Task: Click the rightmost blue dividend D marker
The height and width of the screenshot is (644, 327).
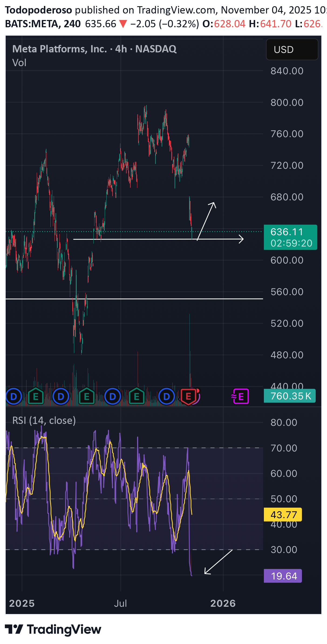Action: click(166, 396)
